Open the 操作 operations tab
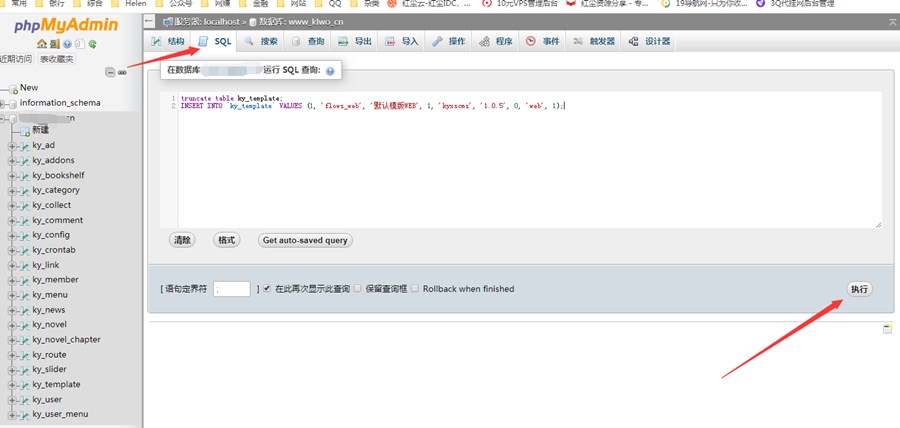 click(449, 41)
